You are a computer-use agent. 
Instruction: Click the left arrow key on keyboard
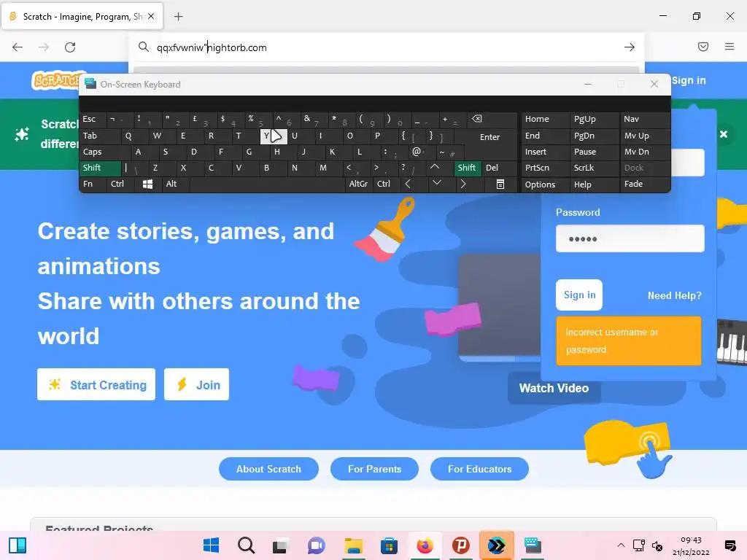pos(408,184)
